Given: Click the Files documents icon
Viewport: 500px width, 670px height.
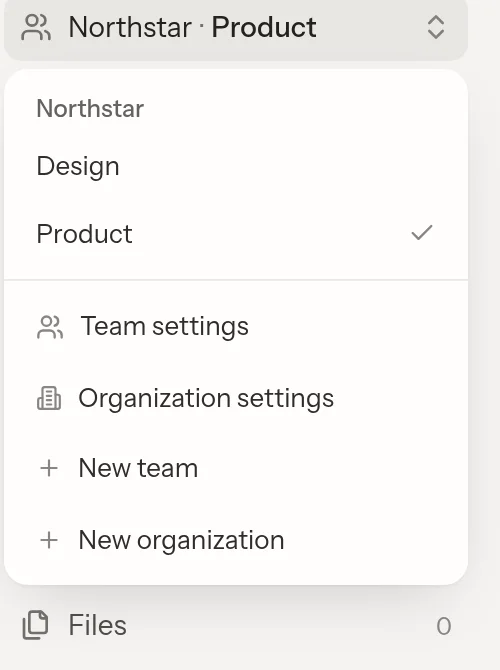Looking at the screenshot, I should [35, 625].
